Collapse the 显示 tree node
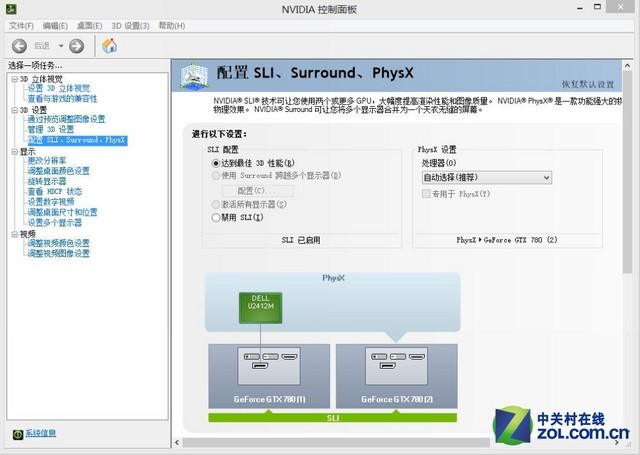Screen dimensions: 640x455 pyautogui.click(x=15, y=152)
